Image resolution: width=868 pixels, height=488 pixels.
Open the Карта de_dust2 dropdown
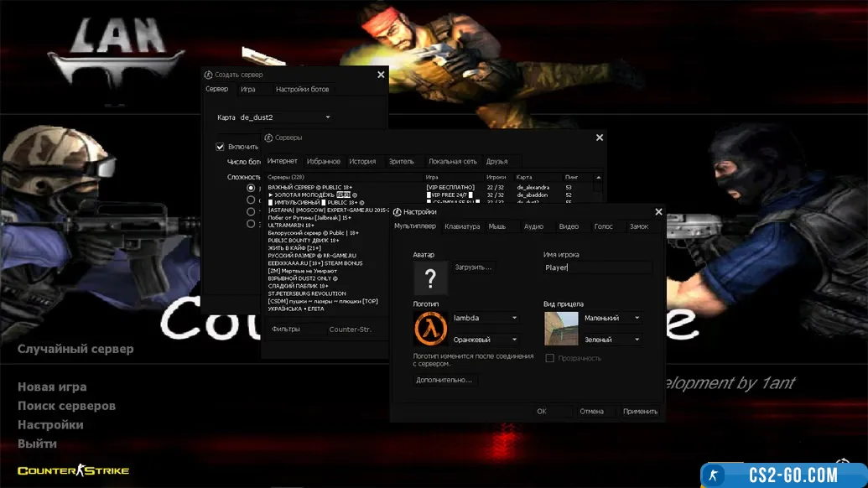click(285, 117)
